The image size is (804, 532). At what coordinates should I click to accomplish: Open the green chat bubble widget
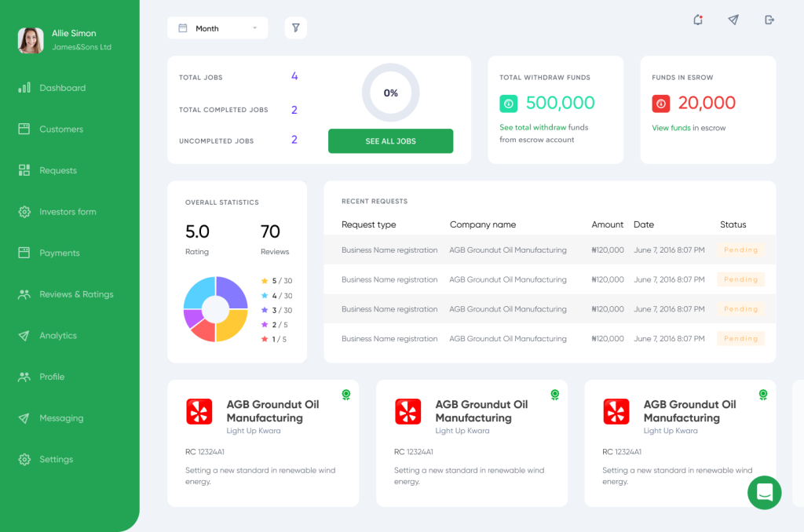[764, 493]
